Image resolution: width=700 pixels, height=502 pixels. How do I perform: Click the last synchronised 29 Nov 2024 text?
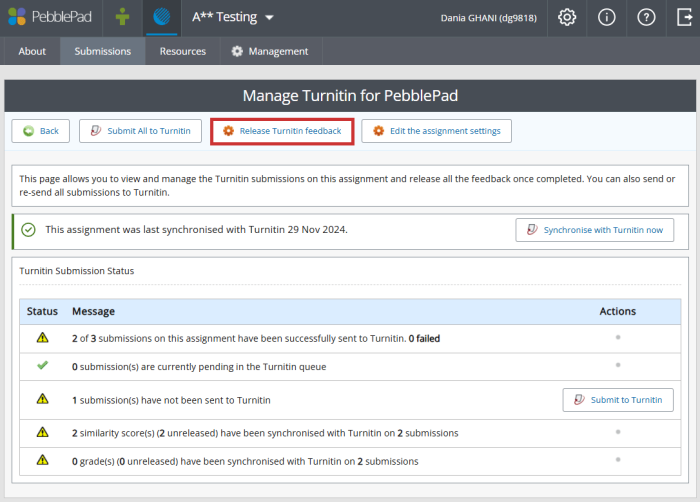click(196, 230)
